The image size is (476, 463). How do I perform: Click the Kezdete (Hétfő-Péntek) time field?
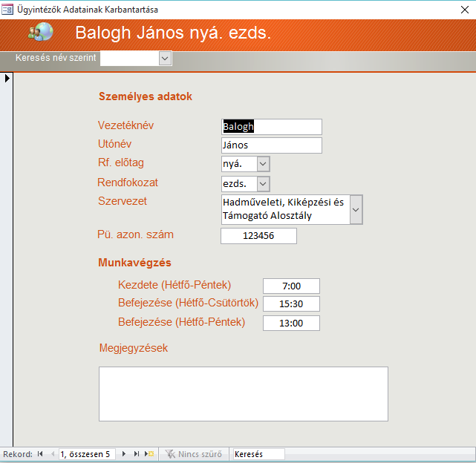tap(291, 286)
